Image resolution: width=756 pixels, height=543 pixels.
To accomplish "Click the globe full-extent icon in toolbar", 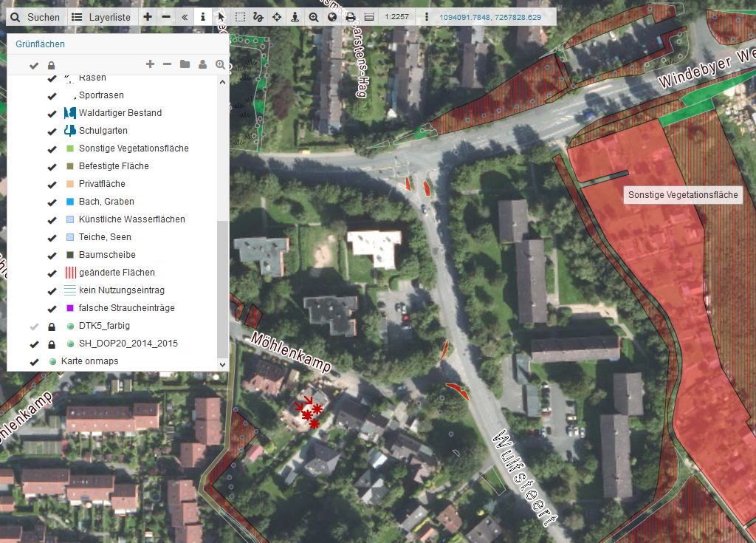I will [332, 17].
